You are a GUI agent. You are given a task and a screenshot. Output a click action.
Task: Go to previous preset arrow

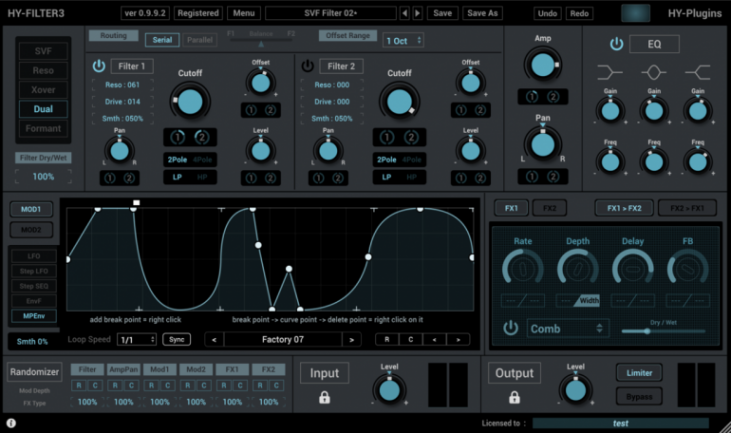[x=405, y=13]
